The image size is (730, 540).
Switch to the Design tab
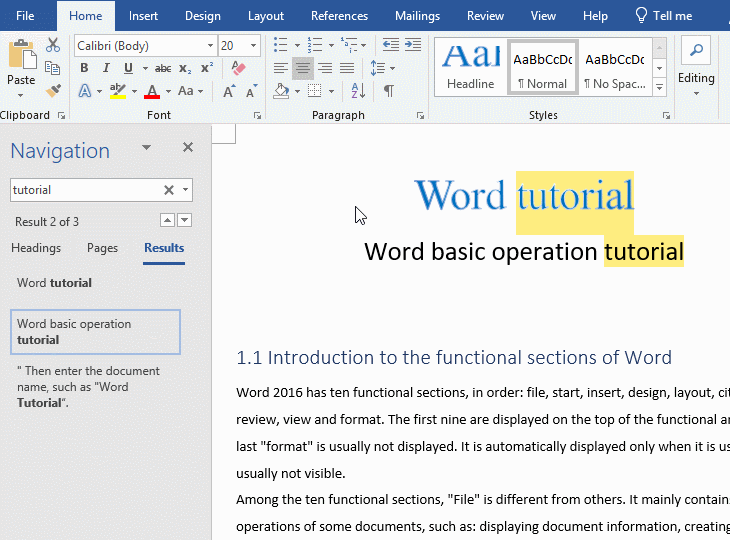tap(203, 16)
